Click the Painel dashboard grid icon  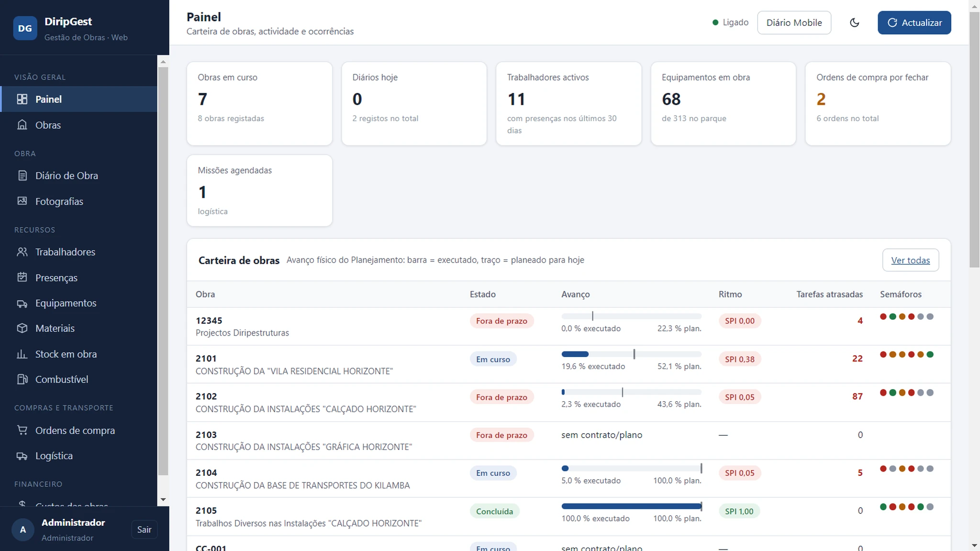point(22,99)
